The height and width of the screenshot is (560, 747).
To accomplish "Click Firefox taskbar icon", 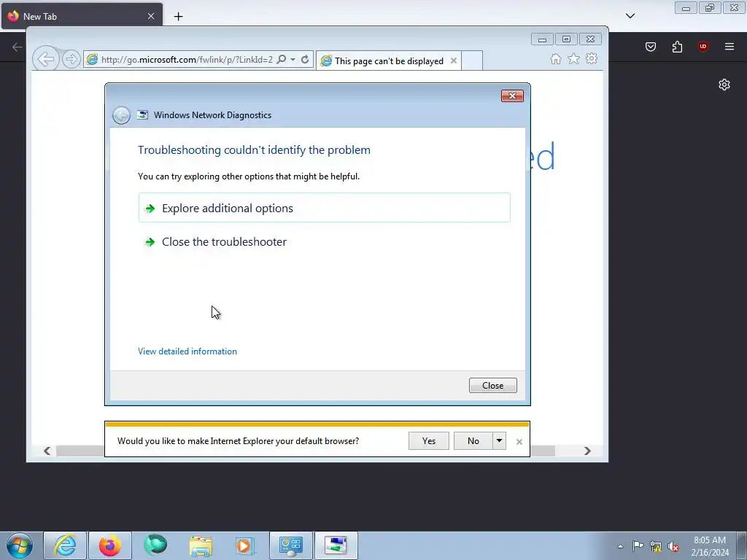I will (x=110, y=545).
